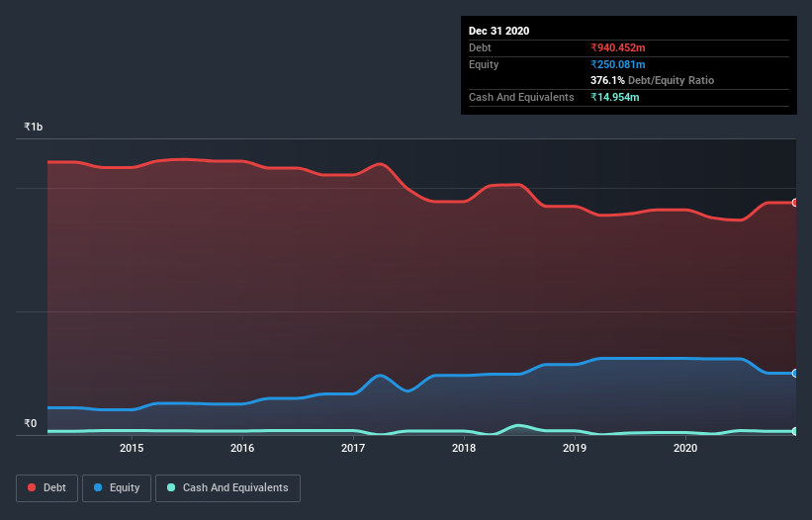This screenshot has height=520, width=812.
Task: Click the Equity label in tooltip
Action: pyautogui.click(x=484, y=64)
